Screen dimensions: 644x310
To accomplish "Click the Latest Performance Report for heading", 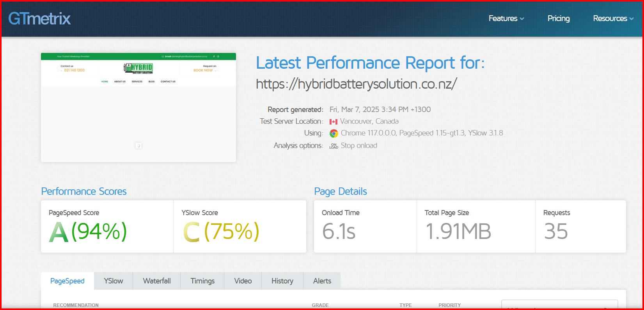I will point(370,63).
